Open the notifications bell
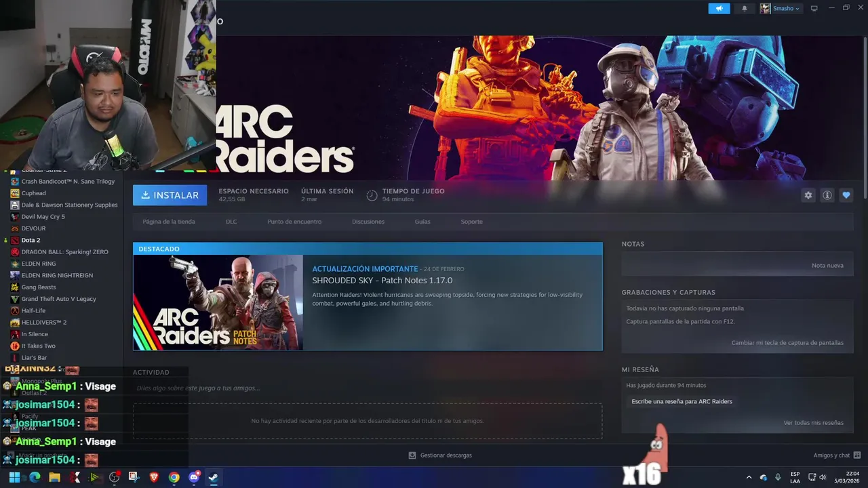 (x=745, y=8)
